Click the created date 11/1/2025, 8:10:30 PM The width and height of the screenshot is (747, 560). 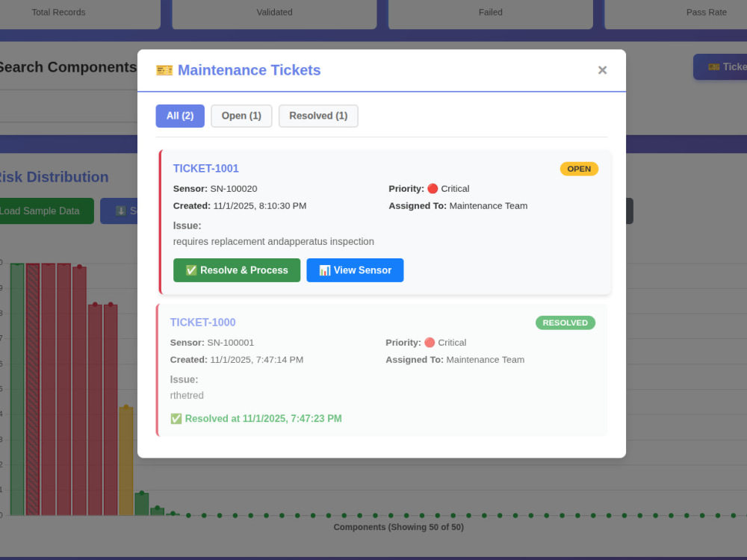click(x=260, y=206)
